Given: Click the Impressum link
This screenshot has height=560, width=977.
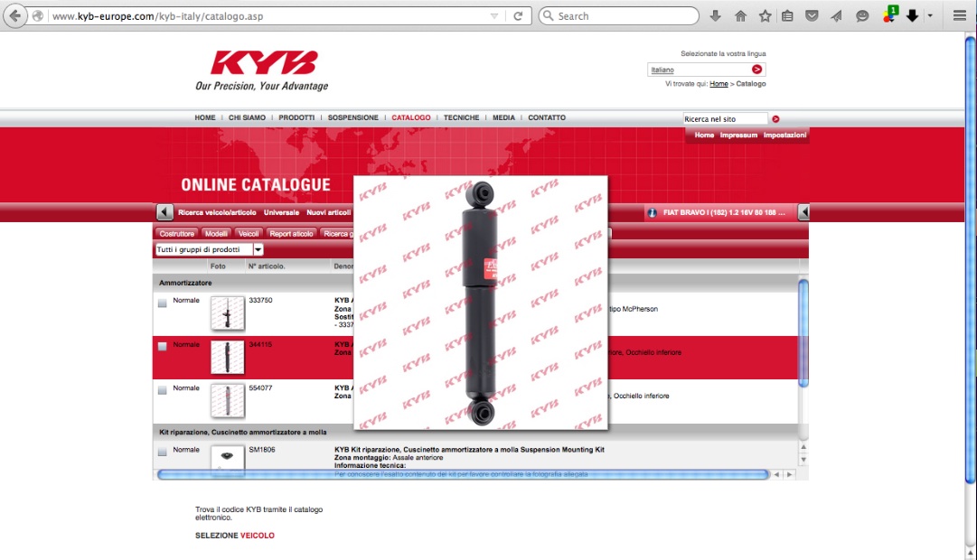Looking at the screenshot, I should tap(738, 135).
